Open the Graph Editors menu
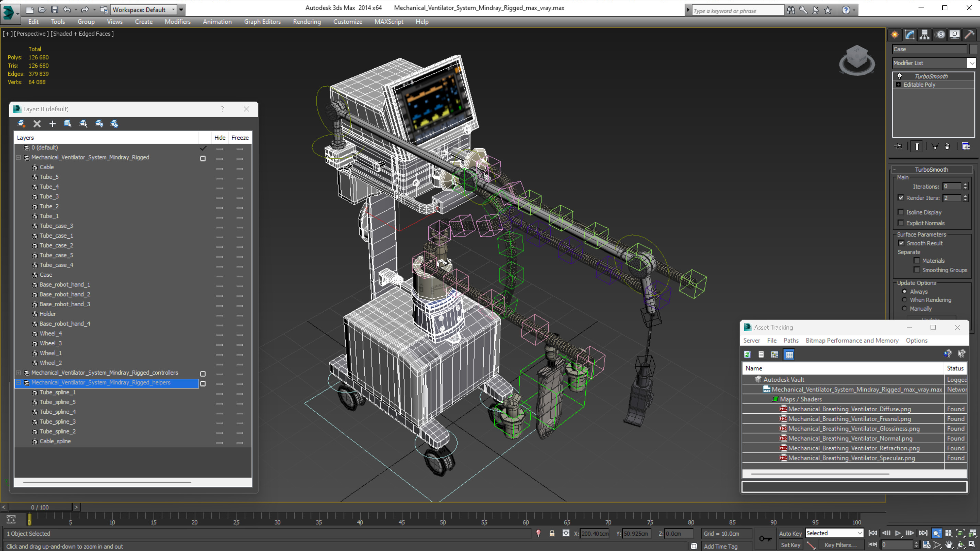Image resolution: width=980 pixels, height=551 pixels. coord(262,22)
